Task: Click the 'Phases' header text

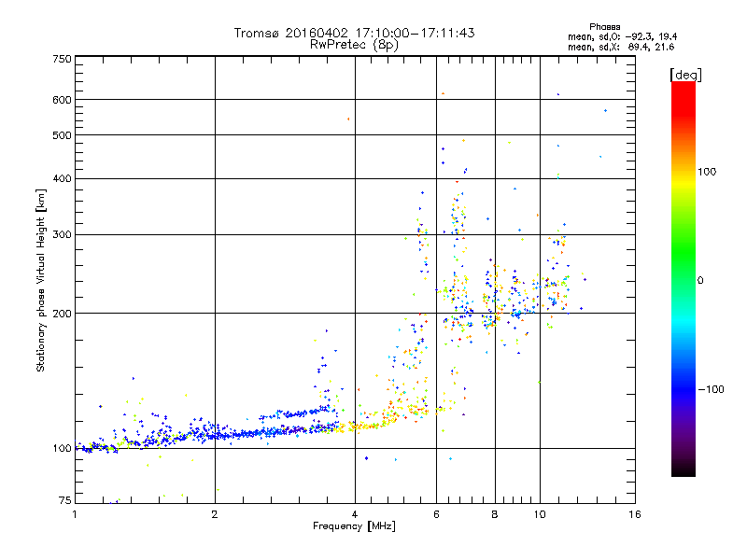Action: click(x=604, y=27)
